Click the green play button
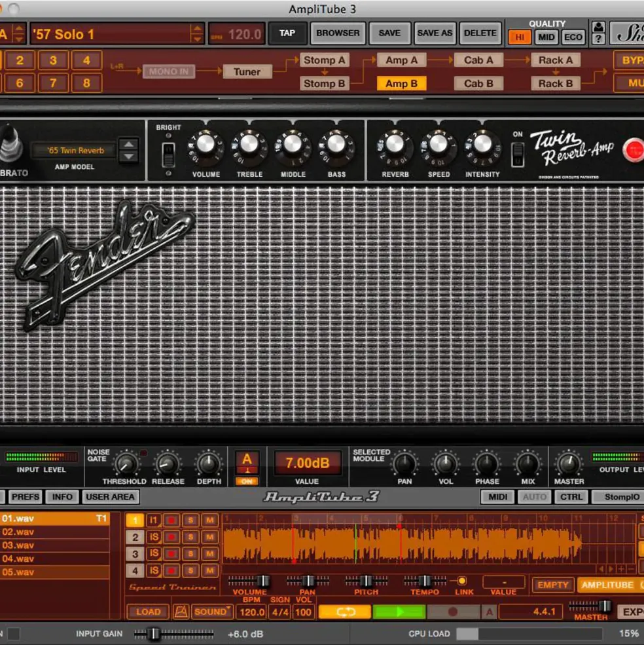644x645 pixels. 399,612
